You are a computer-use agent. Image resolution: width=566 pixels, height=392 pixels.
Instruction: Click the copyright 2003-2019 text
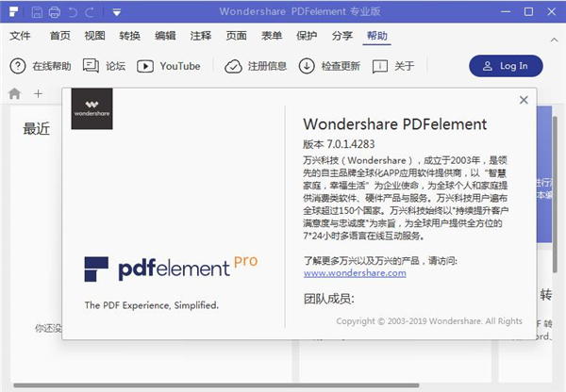click(x=429, y=321)
